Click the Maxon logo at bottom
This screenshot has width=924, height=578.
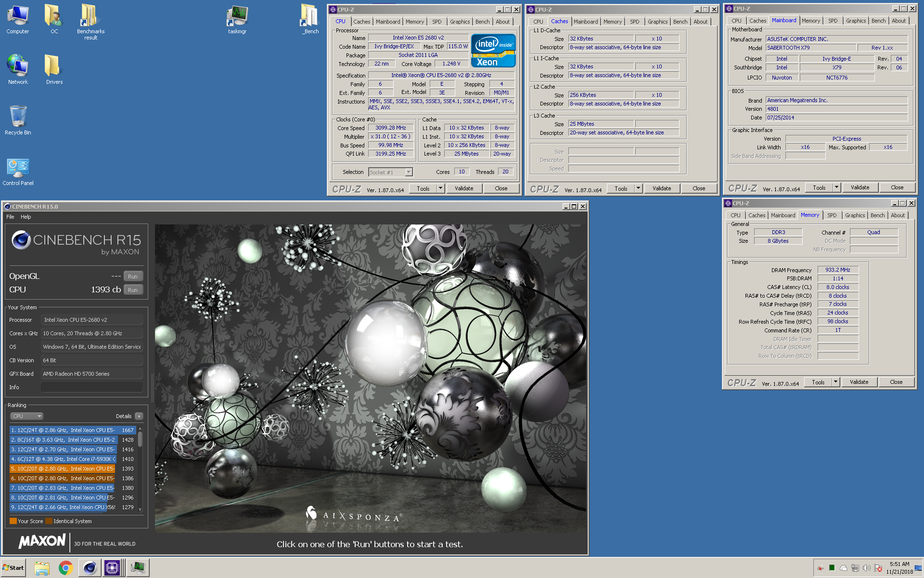(x=42, y=541)
